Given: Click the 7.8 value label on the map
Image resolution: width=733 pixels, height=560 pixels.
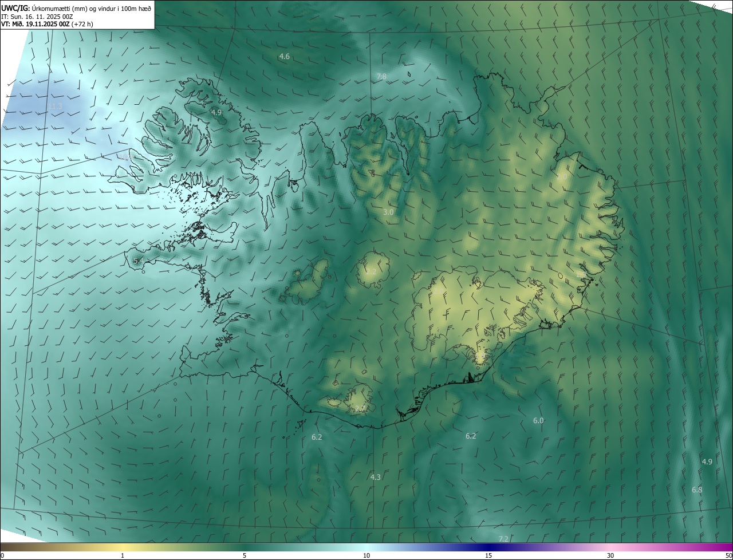Looking at the screenshot, I should [x=381, y=76].
